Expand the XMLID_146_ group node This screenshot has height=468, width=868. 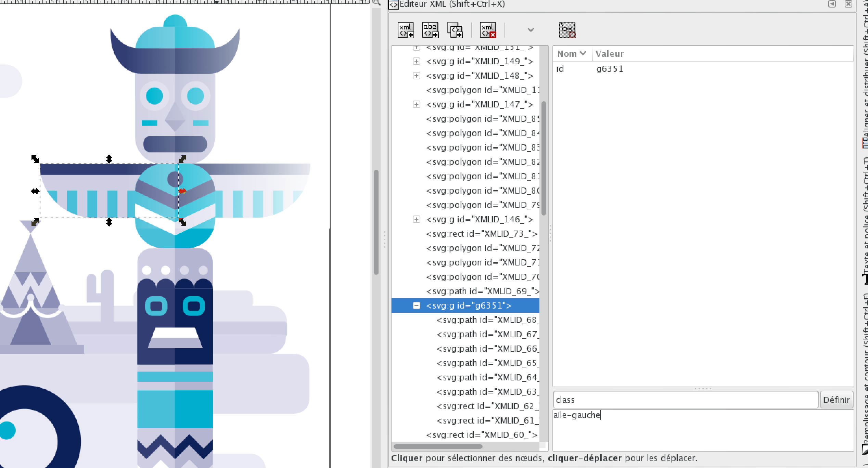click(x=416, y=219)
